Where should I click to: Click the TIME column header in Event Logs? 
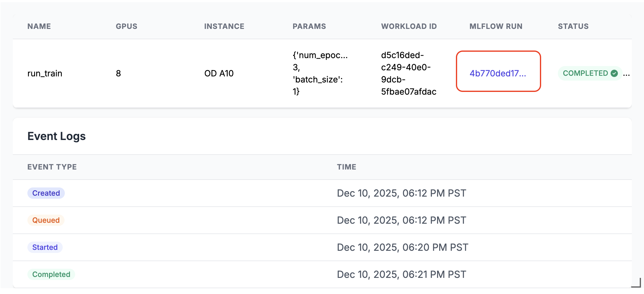(x=346, y=167)
